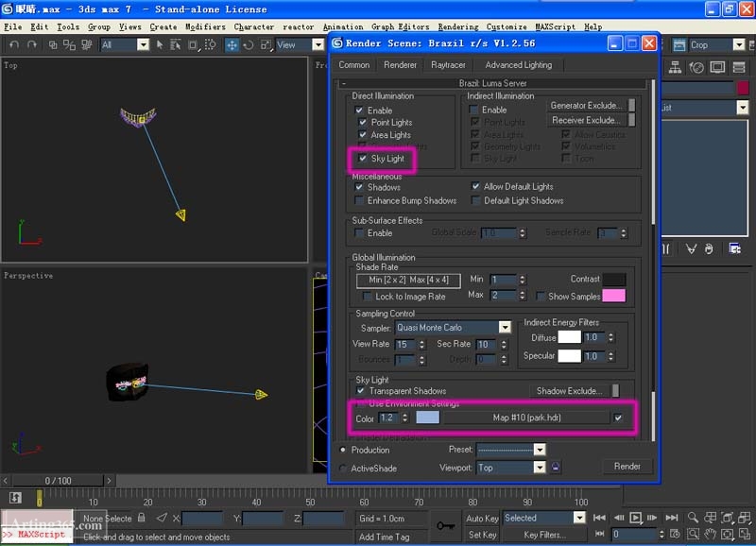Click the Render button
Image resolution: width=756 pixels, height=546 pixels.
627,467
